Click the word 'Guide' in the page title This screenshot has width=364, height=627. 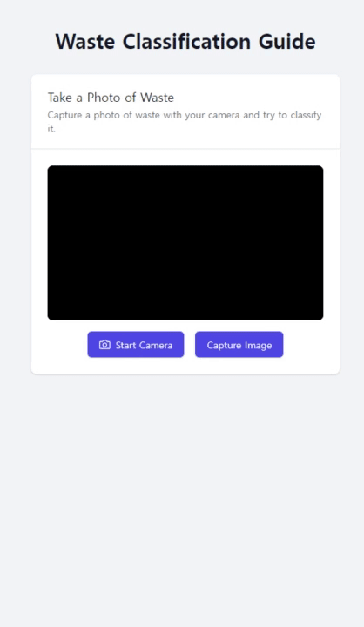click(286, 42)
